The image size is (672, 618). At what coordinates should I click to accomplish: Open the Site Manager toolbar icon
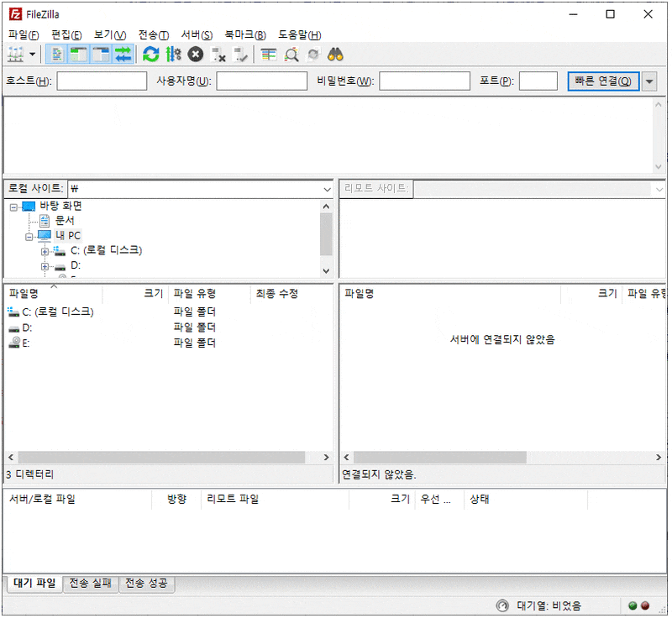(x=15, y=55)
